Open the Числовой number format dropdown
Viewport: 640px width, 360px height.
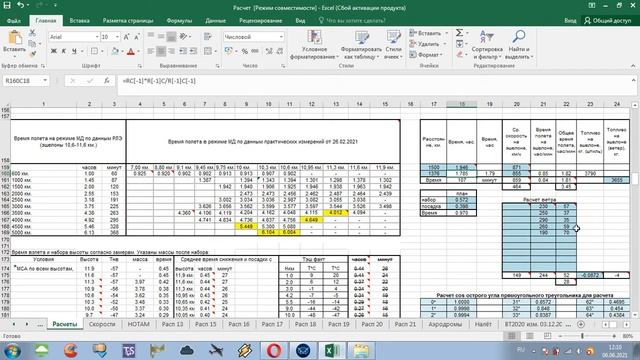[x=281, y=37]
